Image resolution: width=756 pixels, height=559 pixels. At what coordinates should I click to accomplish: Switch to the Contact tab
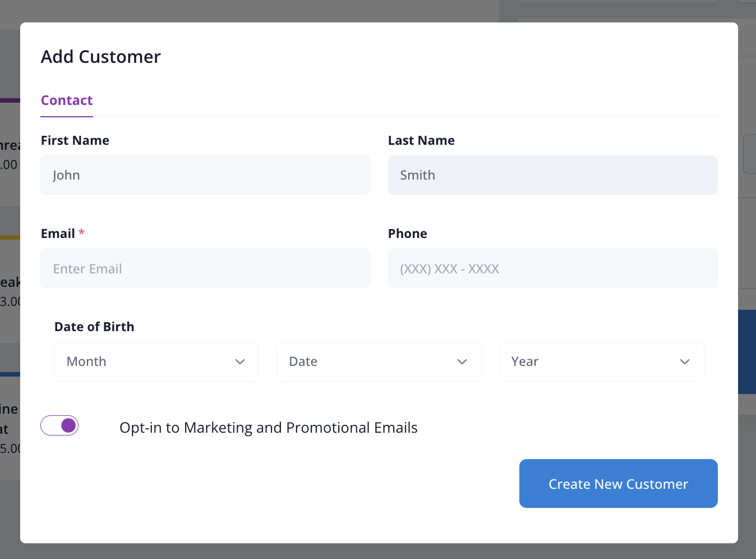[x=67, y=100]
